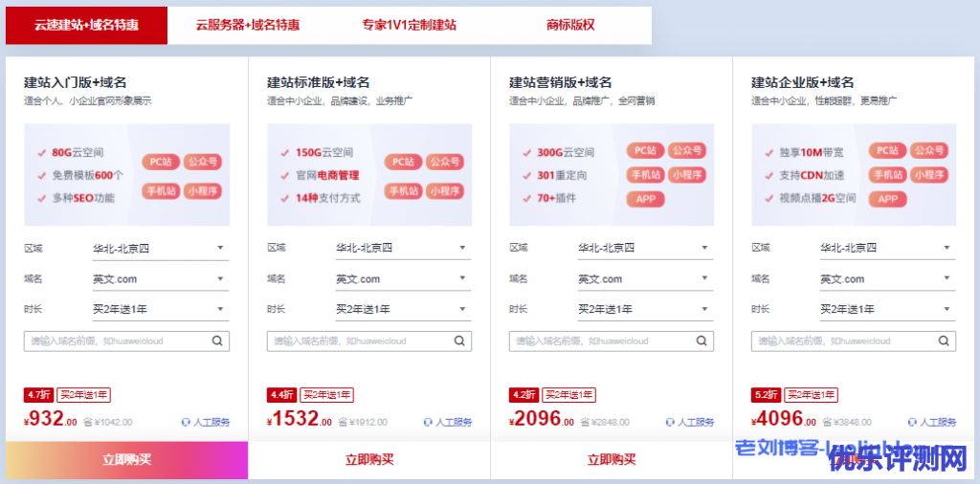Buy the 建站标准版 package now
The height and width of the screenshot is (484, 980).
(369, 460)
